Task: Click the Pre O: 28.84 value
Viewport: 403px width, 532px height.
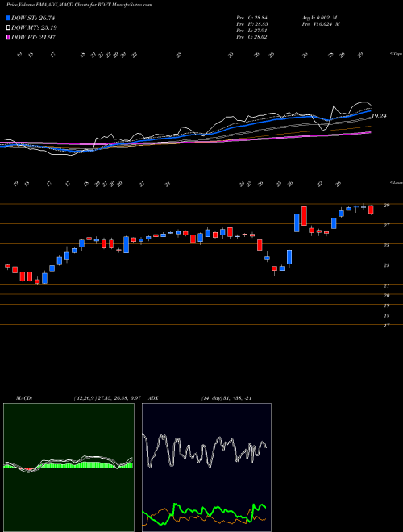Action: pyautogui.click(x=251, y=17)
